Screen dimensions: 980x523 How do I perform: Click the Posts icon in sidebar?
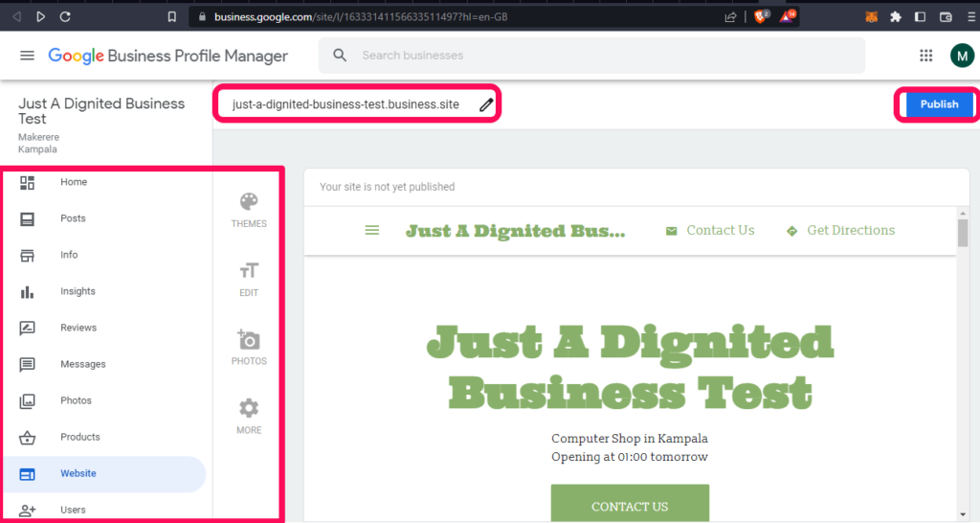[x=27, y=219]
